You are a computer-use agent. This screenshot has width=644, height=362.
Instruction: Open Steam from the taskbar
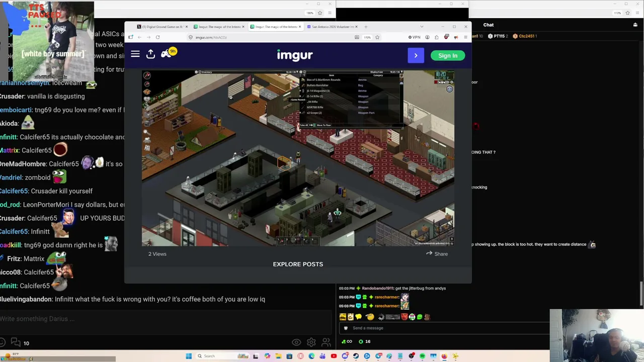coord(356,356)
